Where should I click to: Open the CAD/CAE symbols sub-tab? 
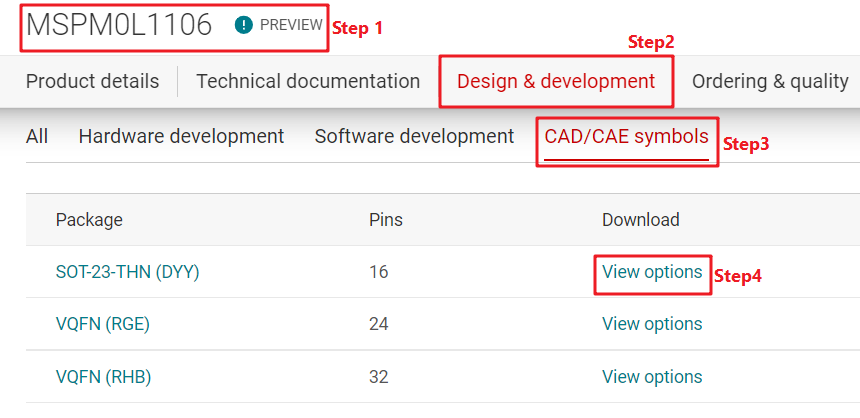627,136
